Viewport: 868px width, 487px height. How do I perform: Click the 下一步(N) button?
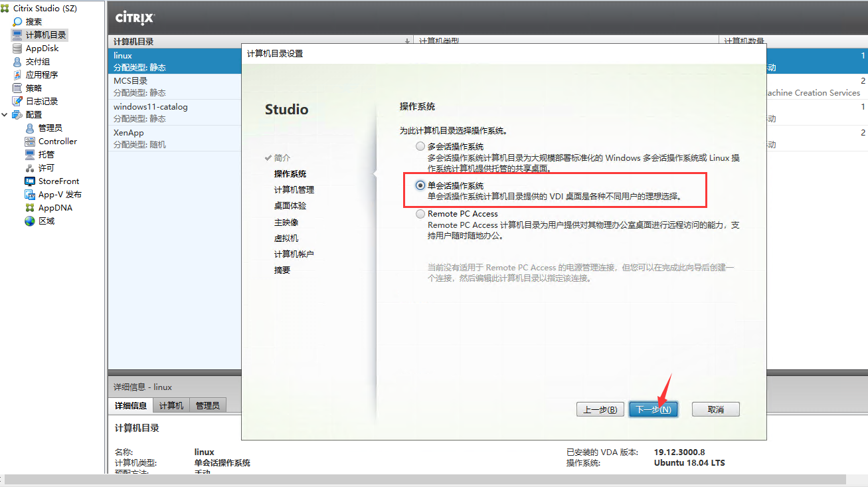[x=653, y=409]
